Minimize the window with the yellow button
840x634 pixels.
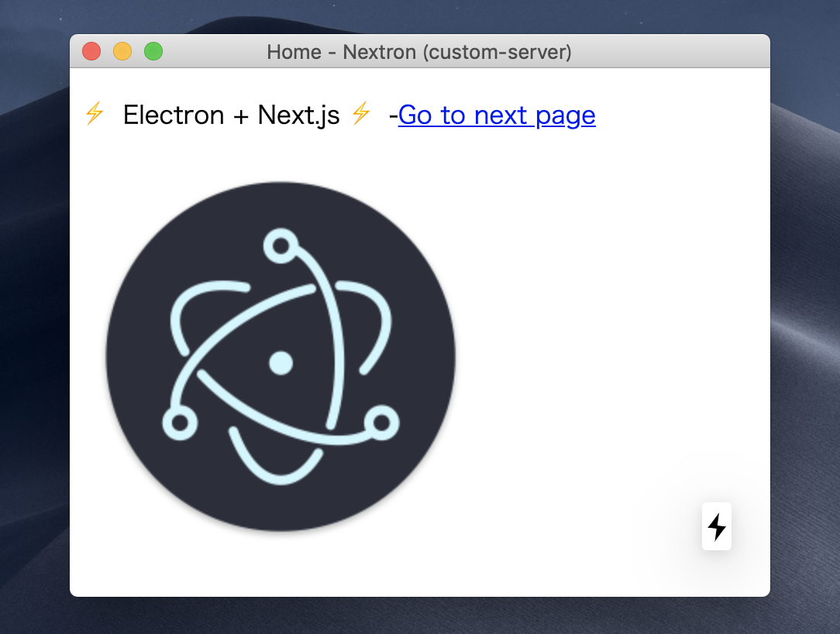(122, 51)
